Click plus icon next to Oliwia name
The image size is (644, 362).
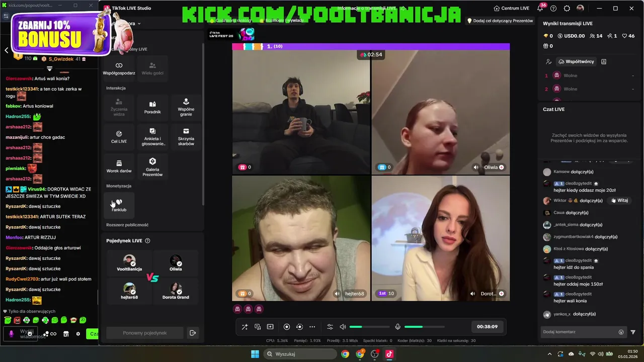[502, 167]
